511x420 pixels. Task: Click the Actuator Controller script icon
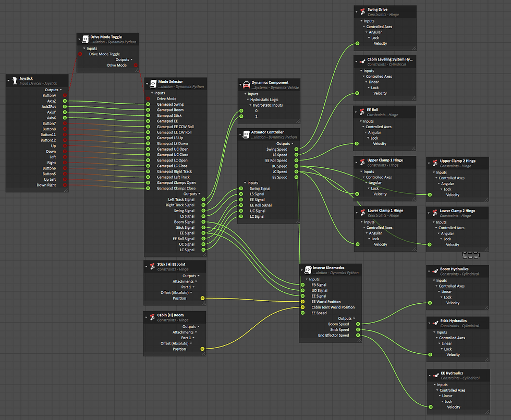[246, 134]
